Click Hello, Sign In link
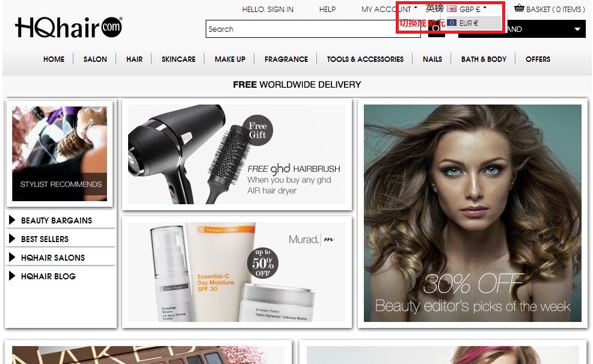This screenshot has width=593, height=364. pyautogui.click(x=268, y=10)
